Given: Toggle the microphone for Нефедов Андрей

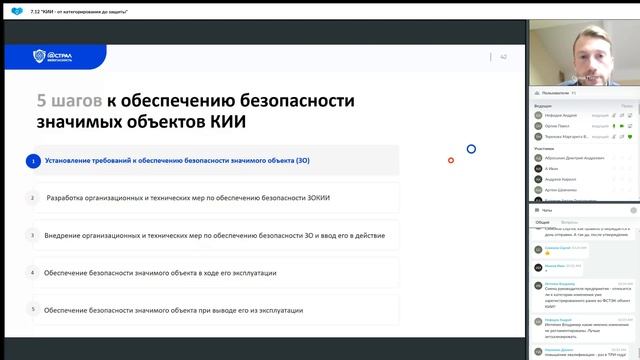Looking at the screenshot, I should click(x=613, y=116).
